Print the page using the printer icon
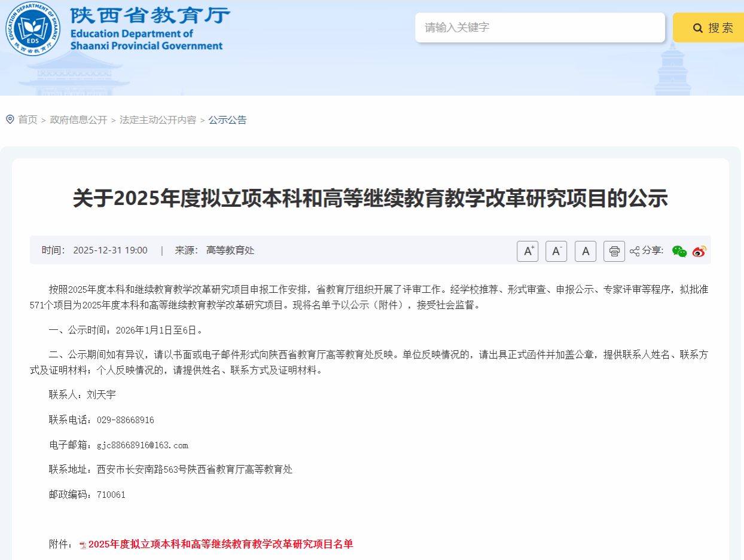The width and height of the screenshot is (744, 560). point(614,251)
